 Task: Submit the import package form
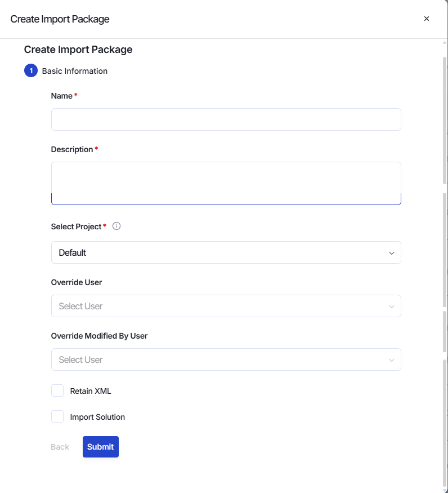(101, 447)
